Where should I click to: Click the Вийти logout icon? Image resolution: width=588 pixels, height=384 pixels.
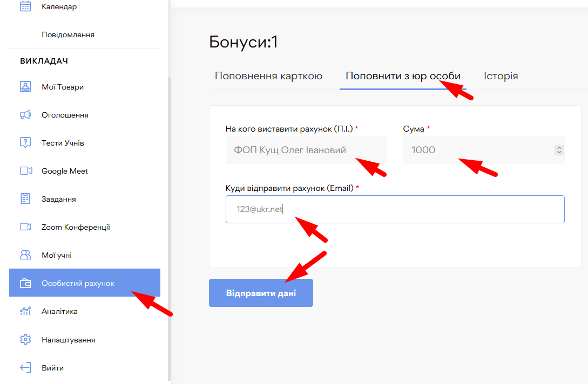tap(25, 368)
